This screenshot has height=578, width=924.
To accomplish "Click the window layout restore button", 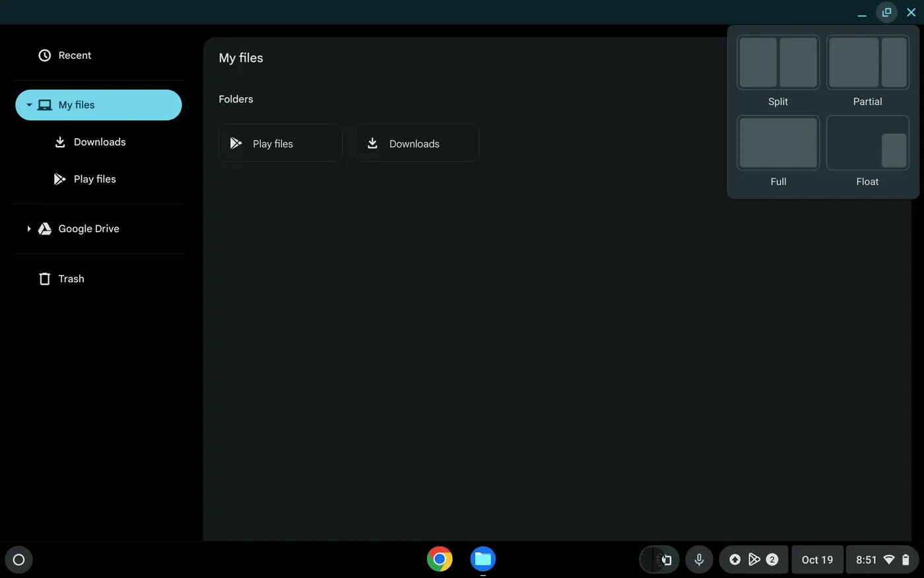I will pyautogui.click(x=886, y=13).
